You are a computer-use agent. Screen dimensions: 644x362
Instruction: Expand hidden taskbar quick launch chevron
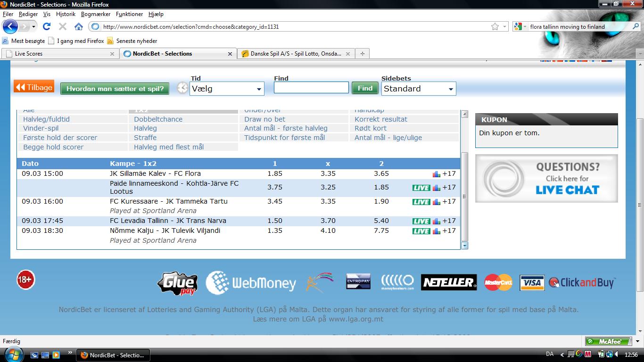pos(71,352)
